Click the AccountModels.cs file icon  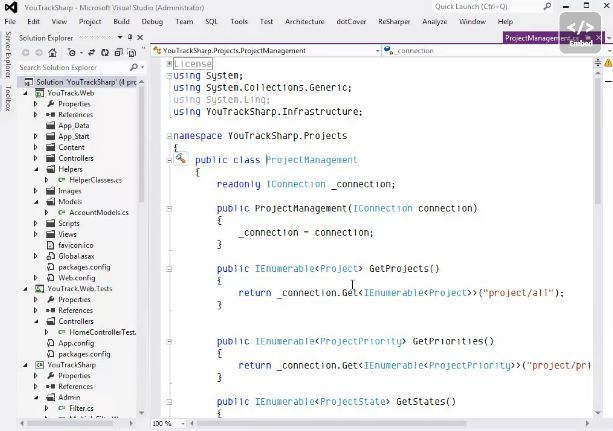(x=62, y=212)
